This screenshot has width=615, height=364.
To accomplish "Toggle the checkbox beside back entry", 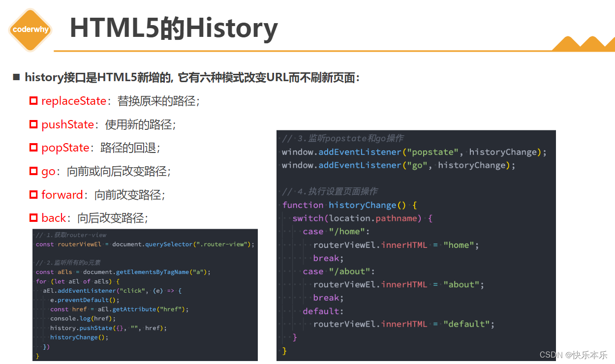I will tap(33, 218).
